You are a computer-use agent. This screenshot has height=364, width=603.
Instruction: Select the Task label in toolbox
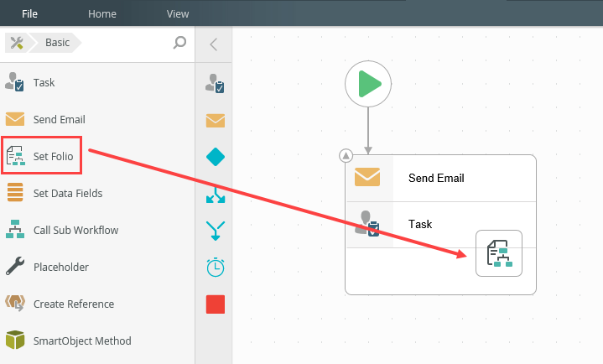pos(44,82)
